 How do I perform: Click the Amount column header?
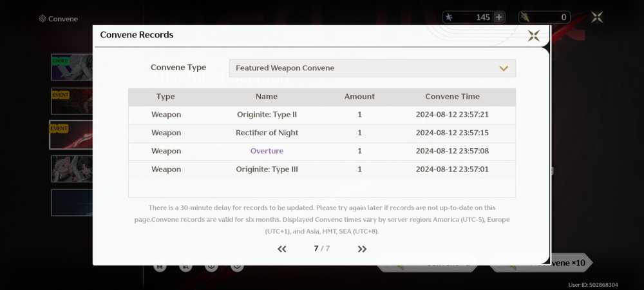click(359, 97)
